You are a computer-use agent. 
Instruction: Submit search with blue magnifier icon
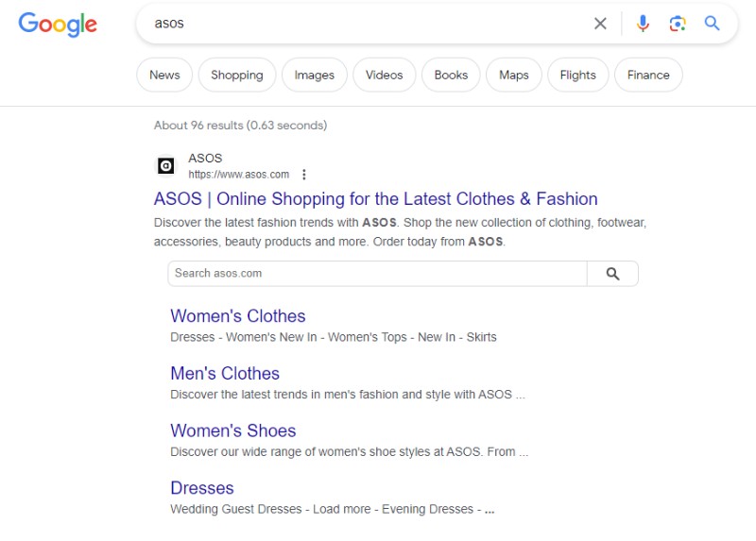pyautogui.click(x=713, y=23)
